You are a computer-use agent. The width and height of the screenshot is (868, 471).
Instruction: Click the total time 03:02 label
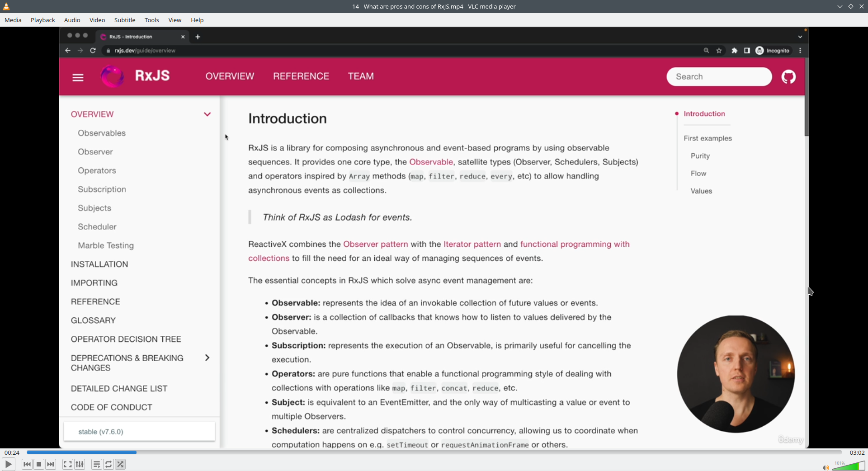click(857, 452)
